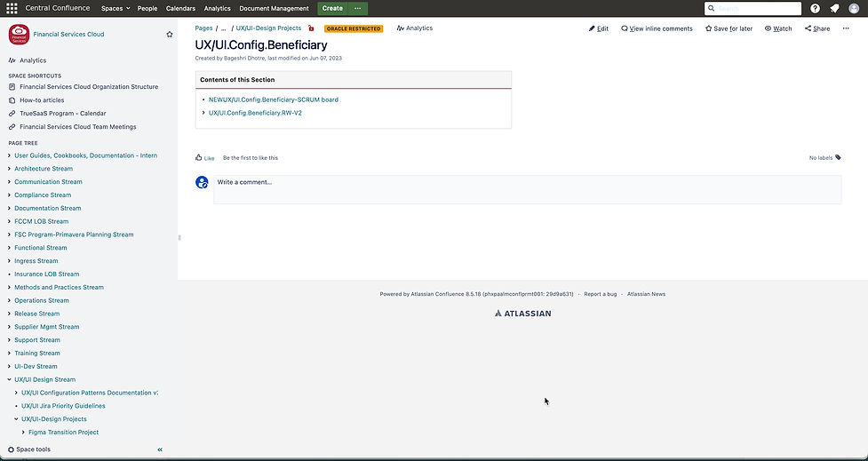Open the notifications bell icon
Image resolution: width=868 pixels, height=461 pixels.
point(834,8)
